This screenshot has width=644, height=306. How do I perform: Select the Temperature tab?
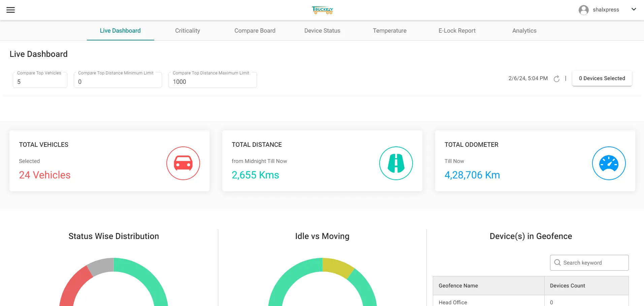pos(390,31)
